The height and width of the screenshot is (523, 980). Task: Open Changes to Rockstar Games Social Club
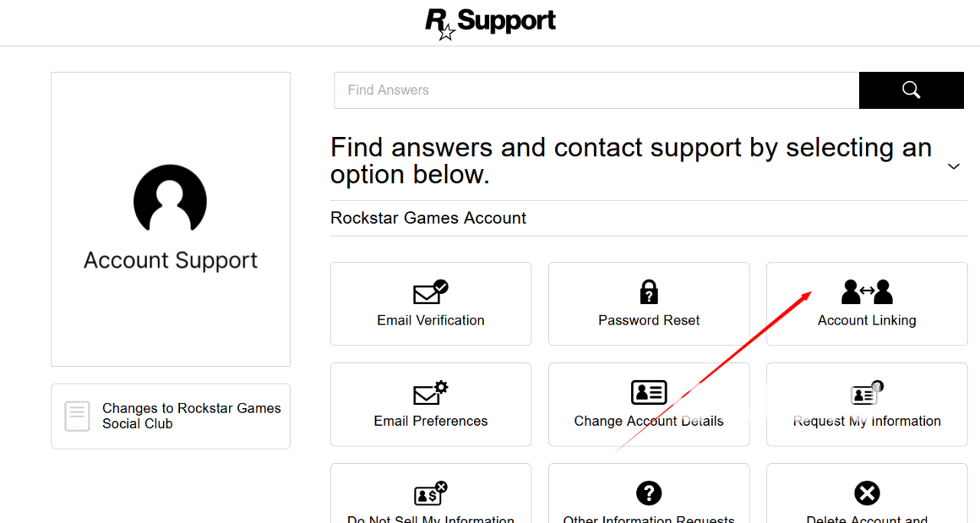191,416
